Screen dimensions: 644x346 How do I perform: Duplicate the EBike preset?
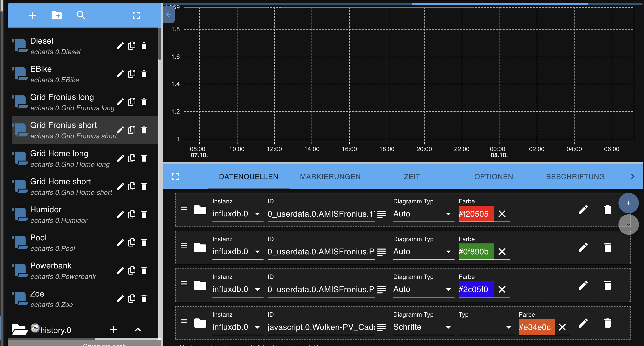[132, 74]
